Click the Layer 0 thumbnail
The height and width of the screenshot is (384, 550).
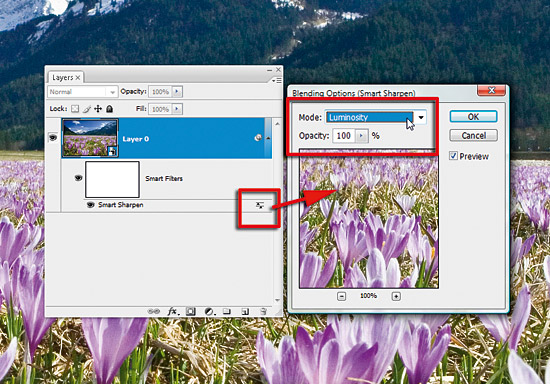[x=90, y=138]
